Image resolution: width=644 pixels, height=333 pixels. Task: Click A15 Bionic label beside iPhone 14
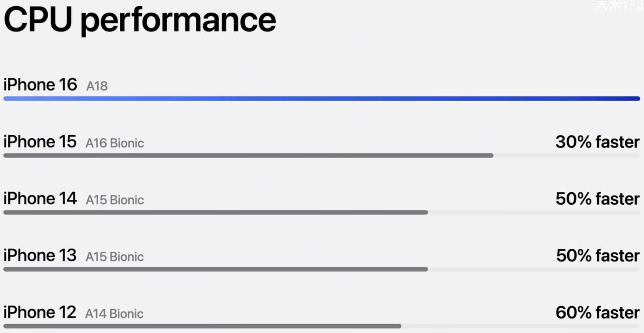115,200
